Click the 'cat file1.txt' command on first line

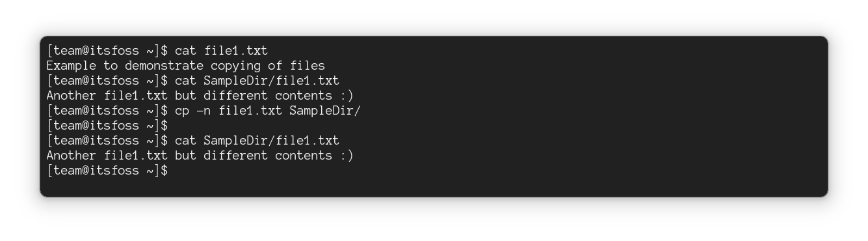point(221,51)
